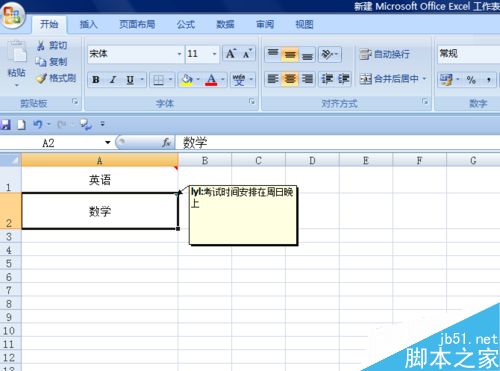Click the Percent Style icon
The height and width of the screenshot is (371, 500).
471,80
